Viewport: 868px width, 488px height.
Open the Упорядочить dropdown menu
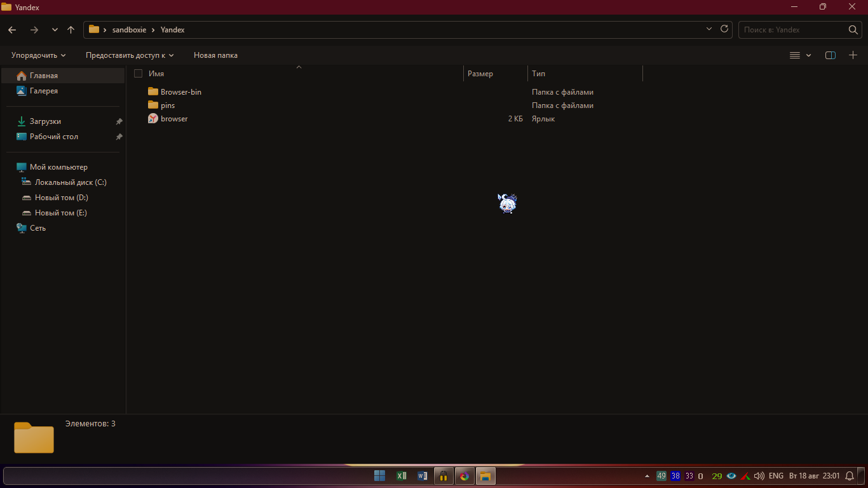(x=38, y=55)
